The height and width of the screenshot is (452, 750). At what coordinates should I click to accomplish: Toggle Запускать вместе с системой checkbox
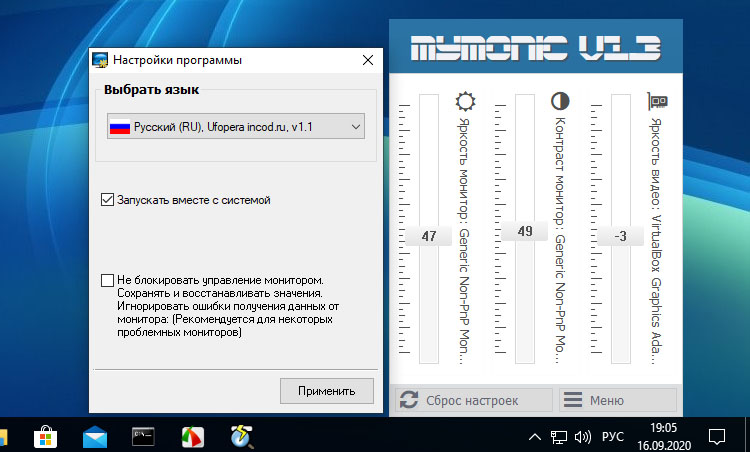click(107, 200)
